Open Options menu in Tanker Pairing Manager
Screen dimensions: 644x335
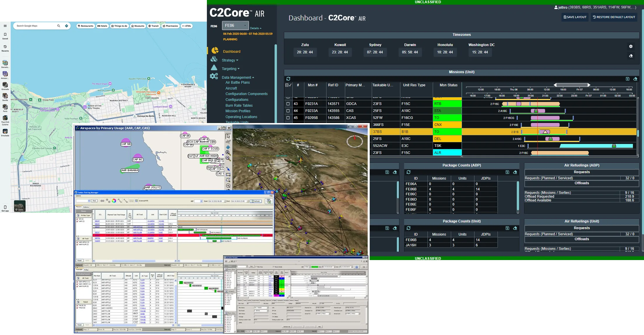(x=78, y=196)
